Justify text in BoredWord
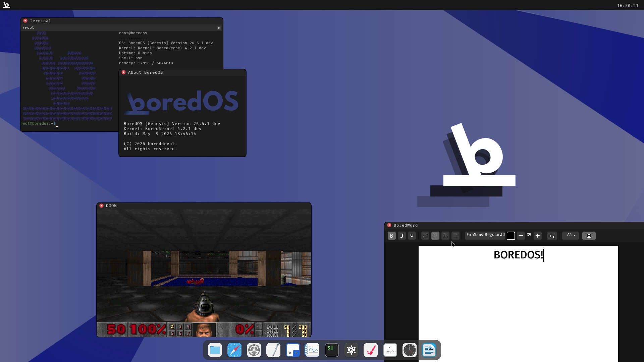Viewport: 644px width, 362px height. coord(455,236)
